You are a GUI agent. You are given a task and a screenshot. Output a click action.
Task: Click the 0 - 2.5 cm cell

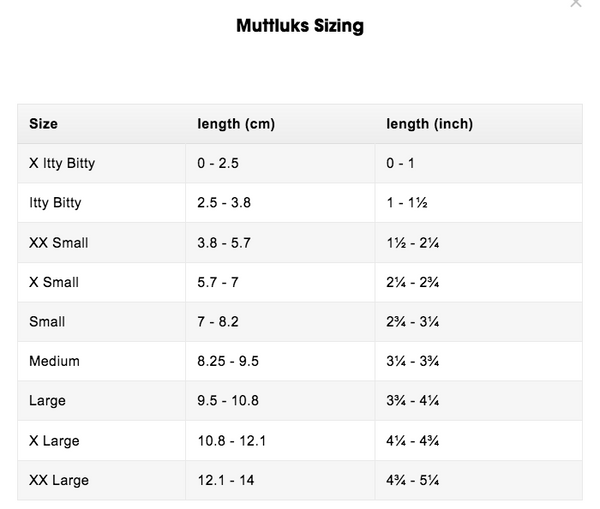coord(280,163)
